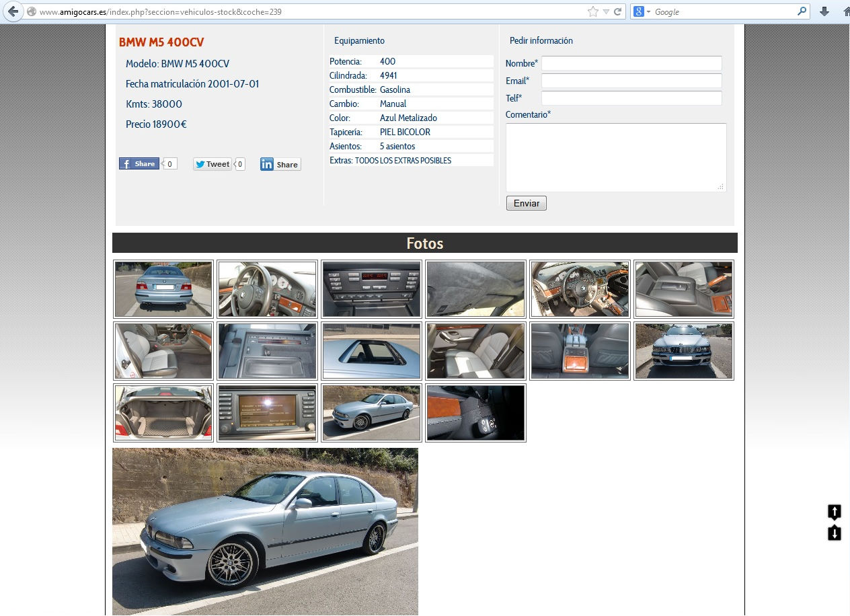
Task: Select TODOS LOS EXTRAS POSIBLES text
Action: click(x=403, y=161)
